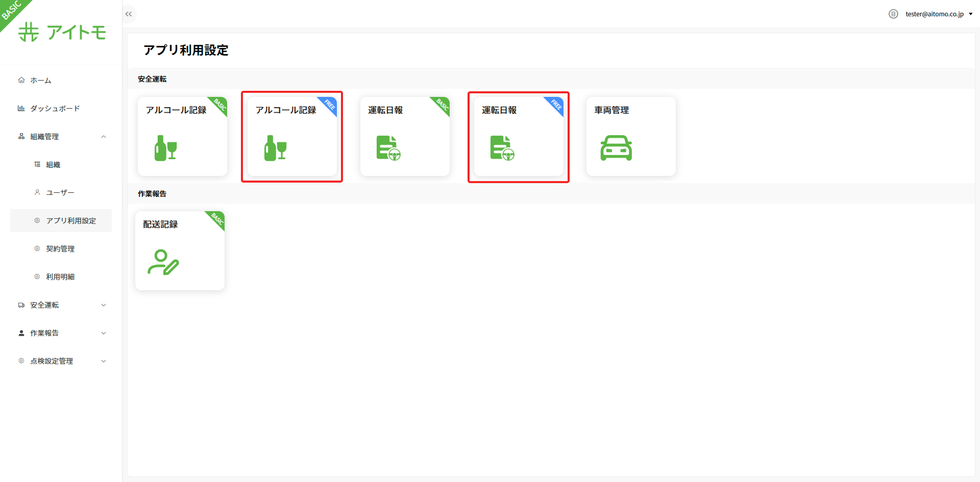Click the document icon on BASIC 運転日報 card
Screen dimensions: 980x482
[x=388, y=148]
